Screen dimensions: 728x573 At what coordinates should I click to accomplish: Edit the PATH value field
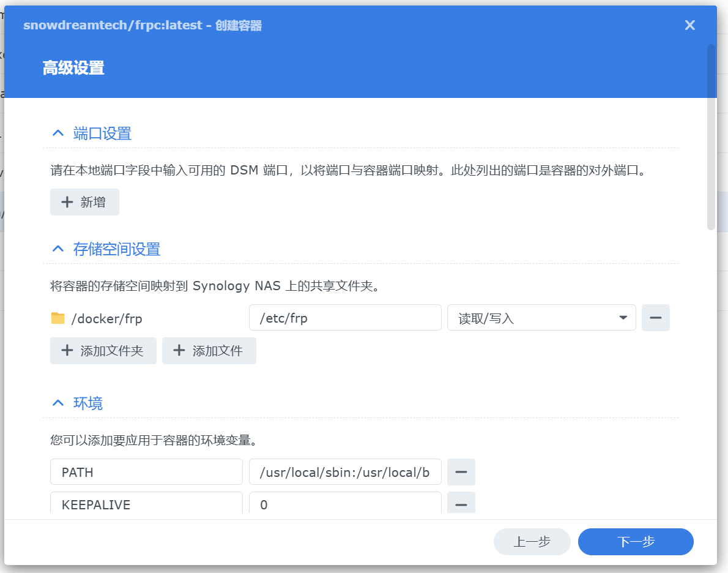pos(344,472)
